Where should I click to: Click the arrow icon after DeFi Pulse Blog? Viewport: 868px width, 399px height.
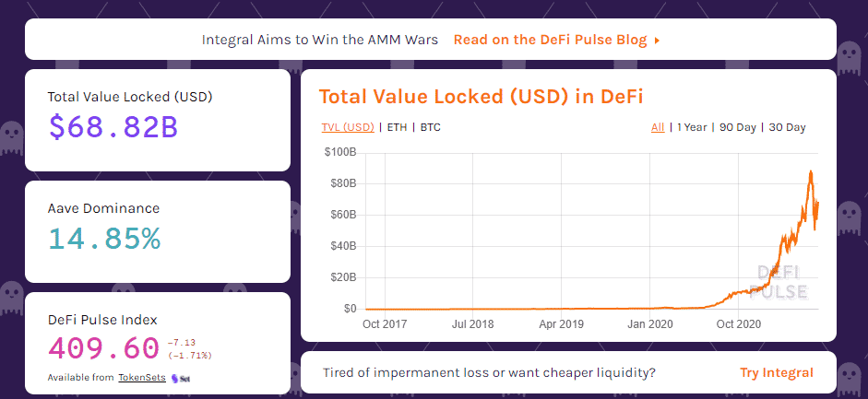(657, 41)
